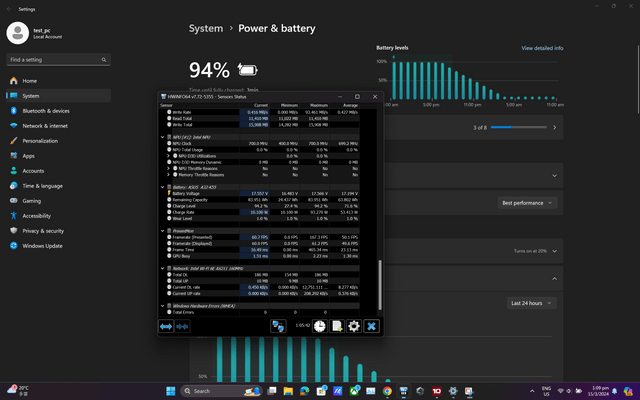Open Personalization settings page

click(x=58, y=141)
